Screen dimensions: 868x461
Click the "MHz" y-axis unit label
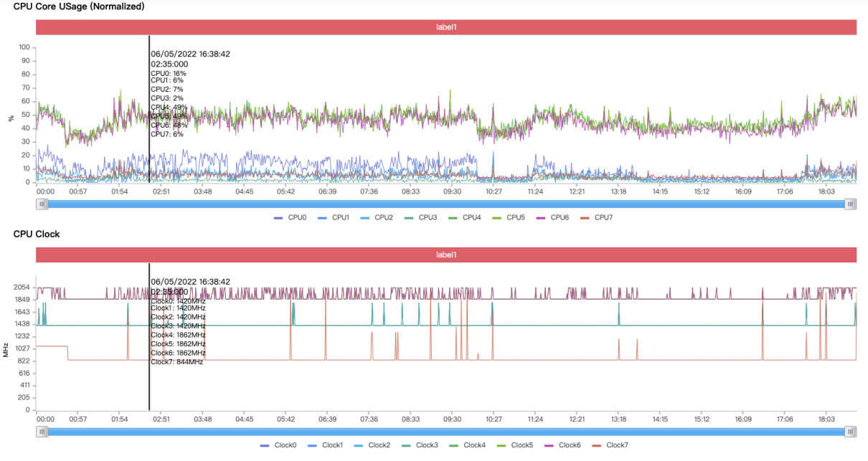6,349
